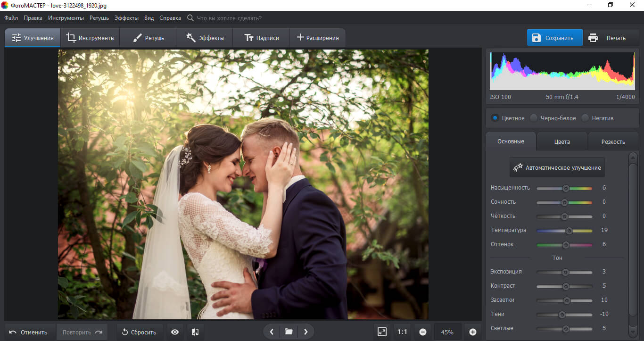Go to previous photo arrow
This screenshot has width=644, height=341.
click(272, 332)
